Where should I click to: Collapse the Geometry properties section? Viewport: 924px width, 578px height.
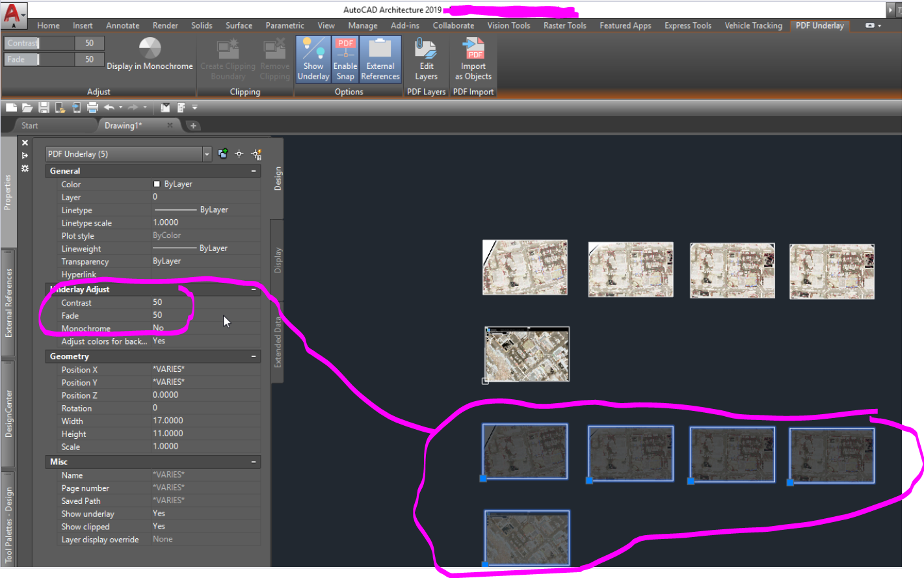(x=254, y=356)
